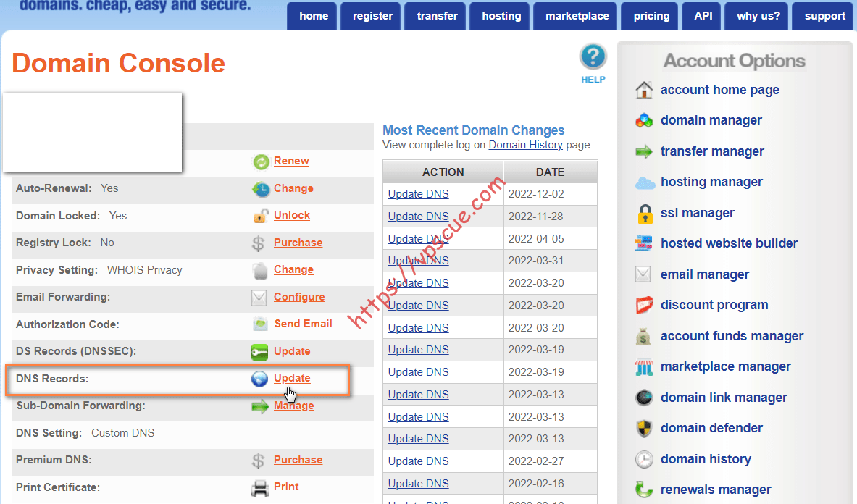Click Update link for DS Records (DNSSEC)
Viewport: 857px width, 504px height.
pos(292,351)
